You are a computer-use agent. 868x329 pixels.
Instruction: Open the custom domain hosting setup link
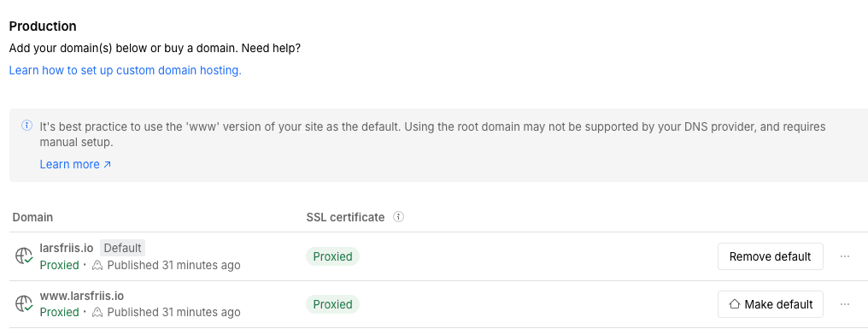[x=125, y=70]
